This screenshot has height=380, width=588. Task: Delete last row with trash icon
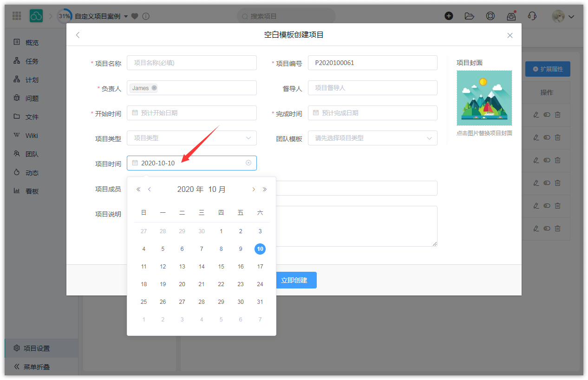pos(558,229)
